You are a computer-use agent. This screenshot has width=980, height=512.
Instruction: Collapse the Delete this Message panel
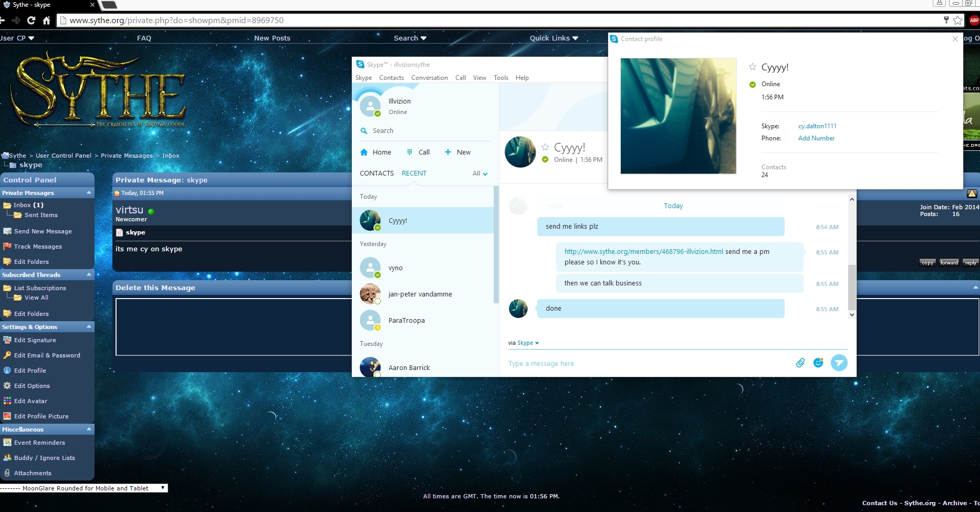(x=975, y=288)
